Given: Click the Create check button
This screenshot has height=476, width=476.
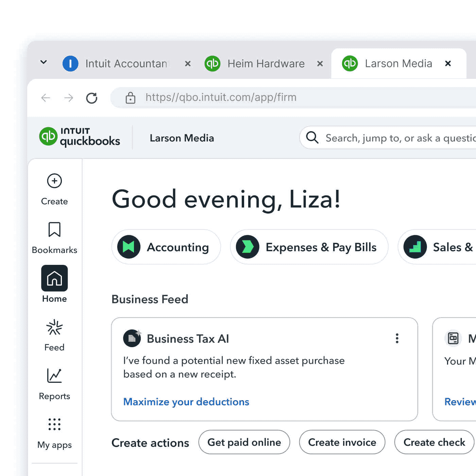Looking at the screenshot, I should click(434, 442).
